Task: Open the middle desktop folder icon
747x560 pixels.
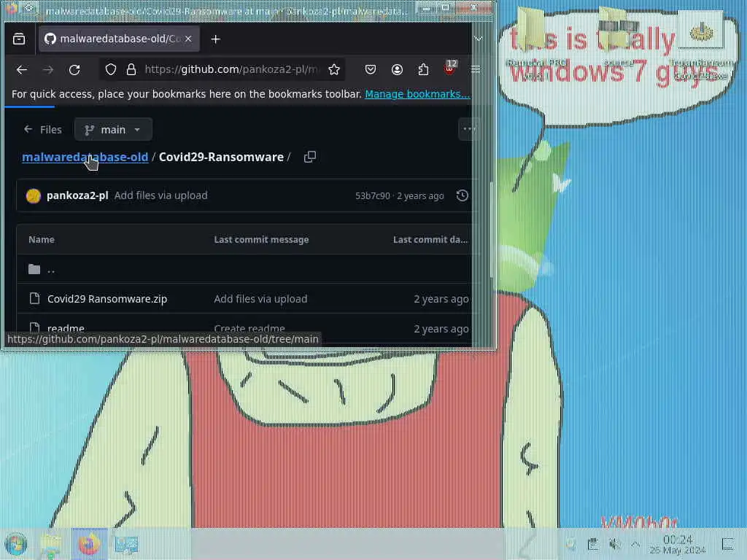Action: pyautogui.click(x=619, y=36)
